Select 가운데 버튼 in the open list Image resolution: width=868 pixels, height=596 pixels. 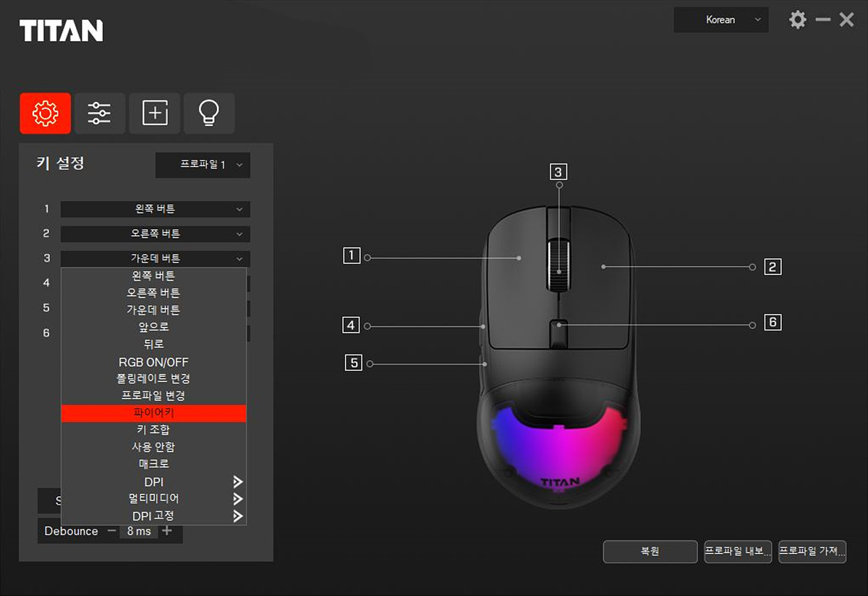click(154, 310)
